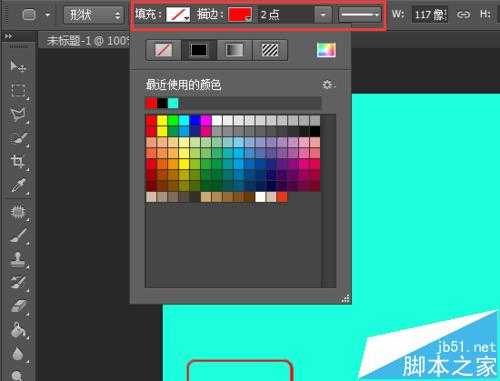Choose the gradient stroke option
The width and height of the screenshot is (500, 381).
tap(235, 50)
